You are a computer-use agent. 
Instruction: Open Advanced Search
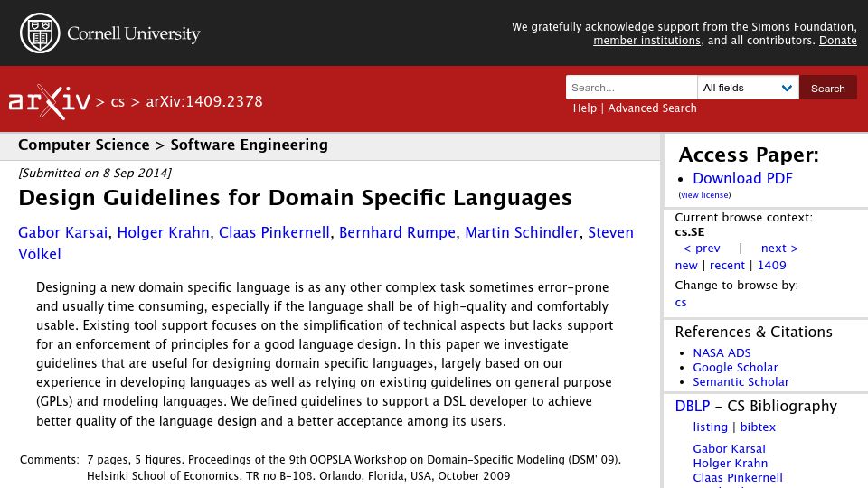coord(652,108)
